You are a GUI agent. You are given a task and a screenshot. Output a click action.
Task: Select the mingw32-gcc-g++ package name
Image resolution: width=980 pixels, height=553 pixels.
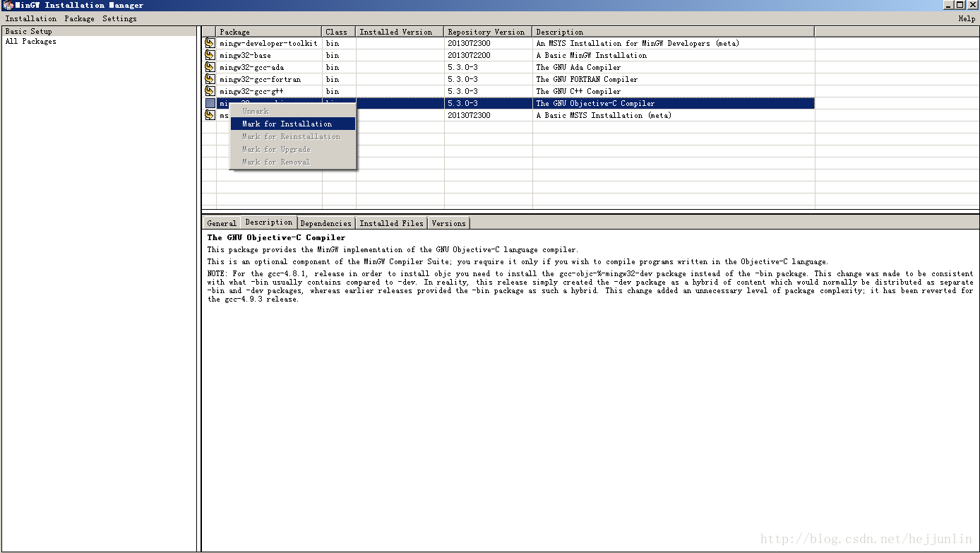click(251, 91)
